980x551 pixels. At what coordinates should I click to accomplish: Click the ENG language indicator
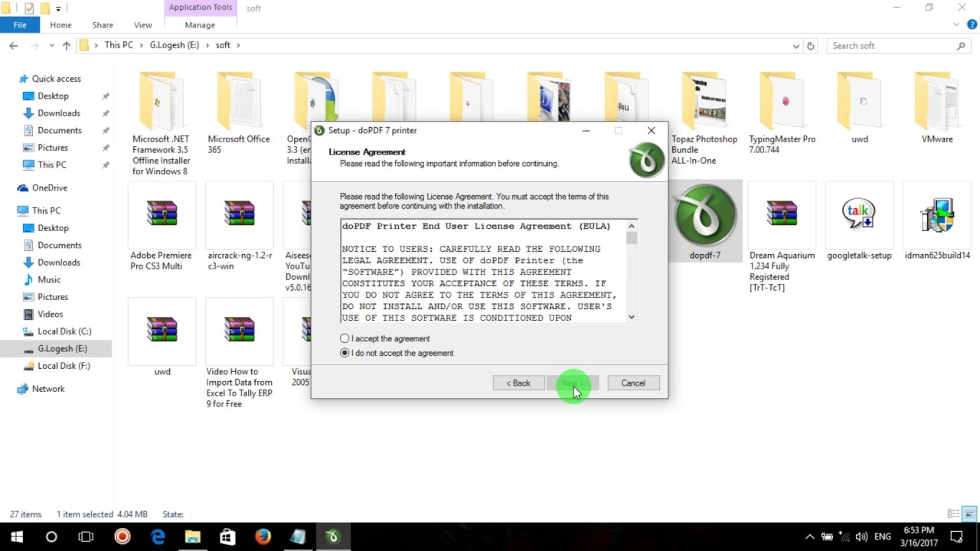[884, 537]
